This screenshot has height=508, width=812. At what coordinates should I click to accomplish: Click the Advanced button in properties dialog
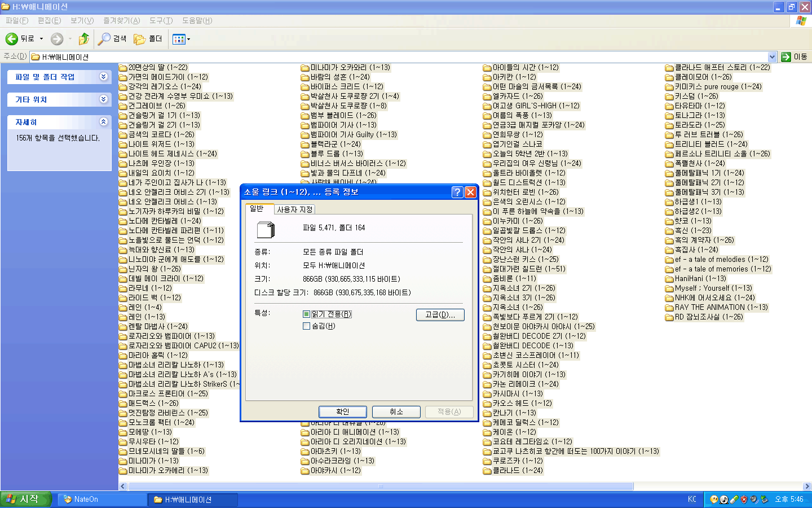[440, 315]
